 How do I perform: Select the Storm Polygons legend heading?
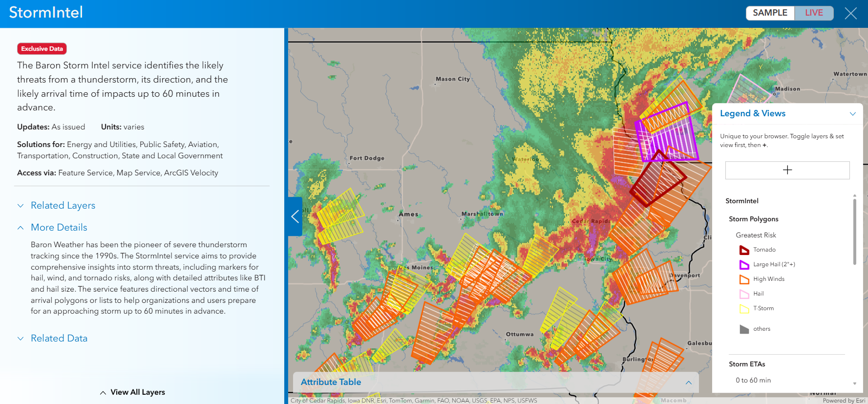754,219
